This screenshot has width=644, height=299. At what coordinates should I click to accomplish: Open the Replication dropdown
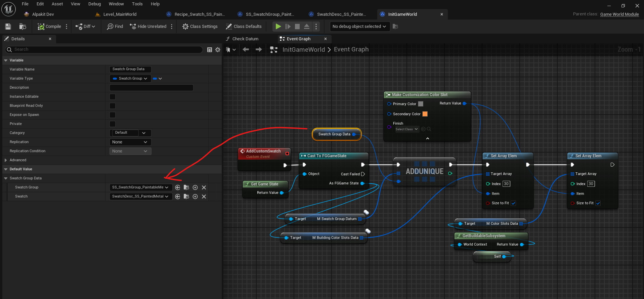[x=130, y=142]
